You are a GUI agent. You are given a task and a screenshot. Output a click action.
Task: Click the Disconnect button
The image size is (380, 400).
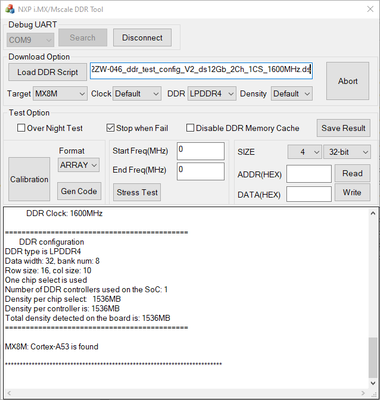click(142, 38)
